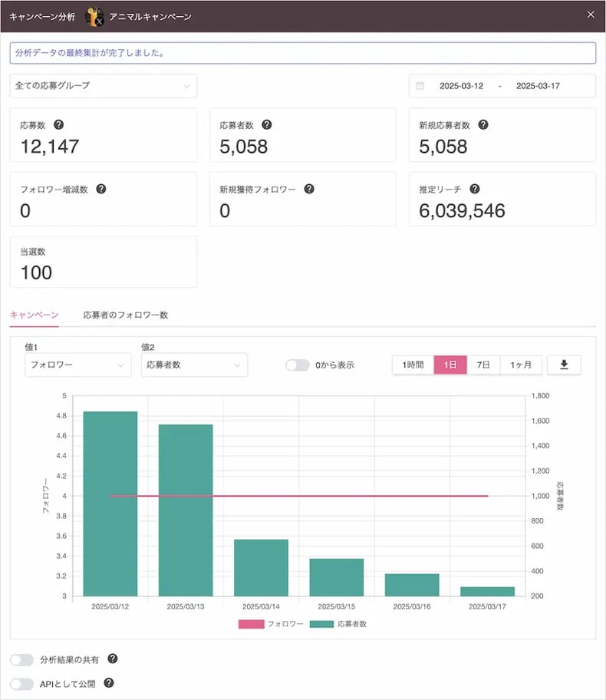Viewport: 606px width, 700px height.
Task: Click help icon beside 推定リーチ
Action: click(474, 189)
